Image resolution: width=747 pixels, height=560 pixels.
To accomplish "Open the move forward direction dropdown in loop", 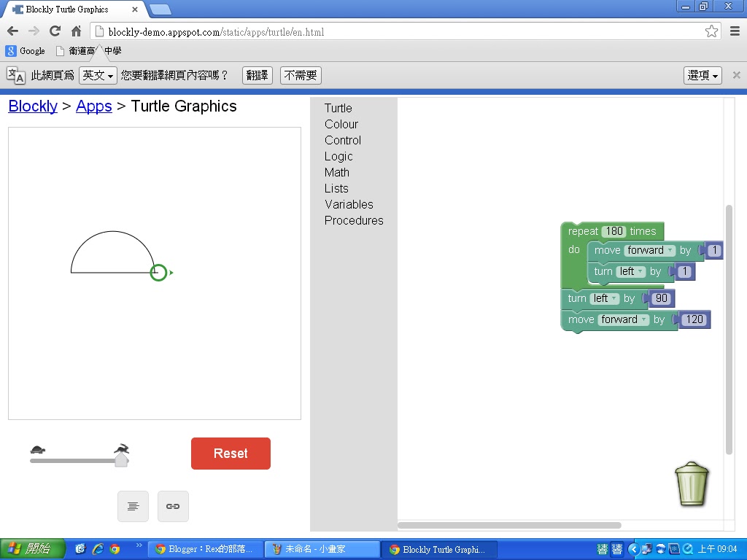I will (650, 251).
